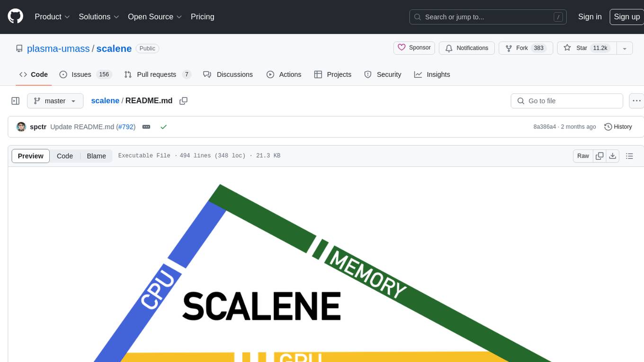
Task: Open spctr's avatar profile
Action: 21,127
